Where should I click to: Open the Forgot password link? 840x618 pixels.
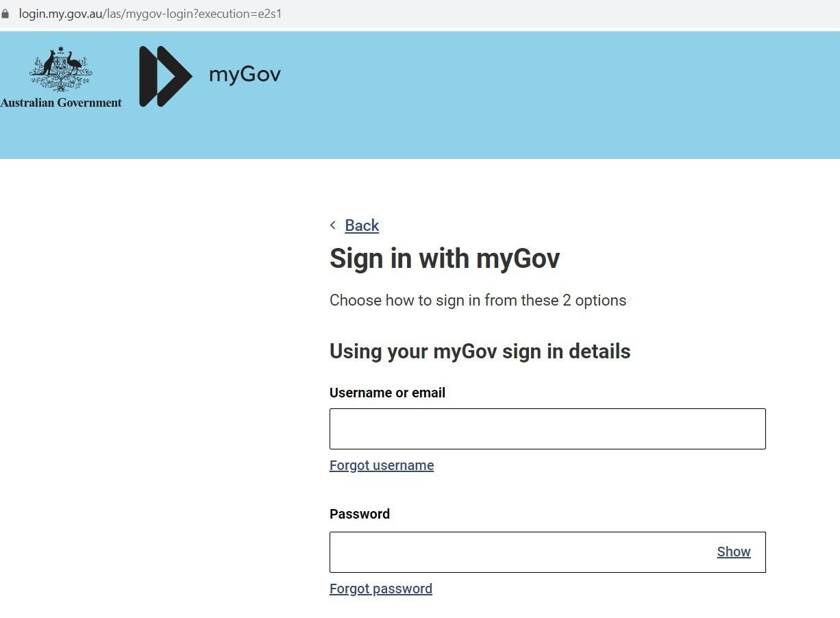381,589
